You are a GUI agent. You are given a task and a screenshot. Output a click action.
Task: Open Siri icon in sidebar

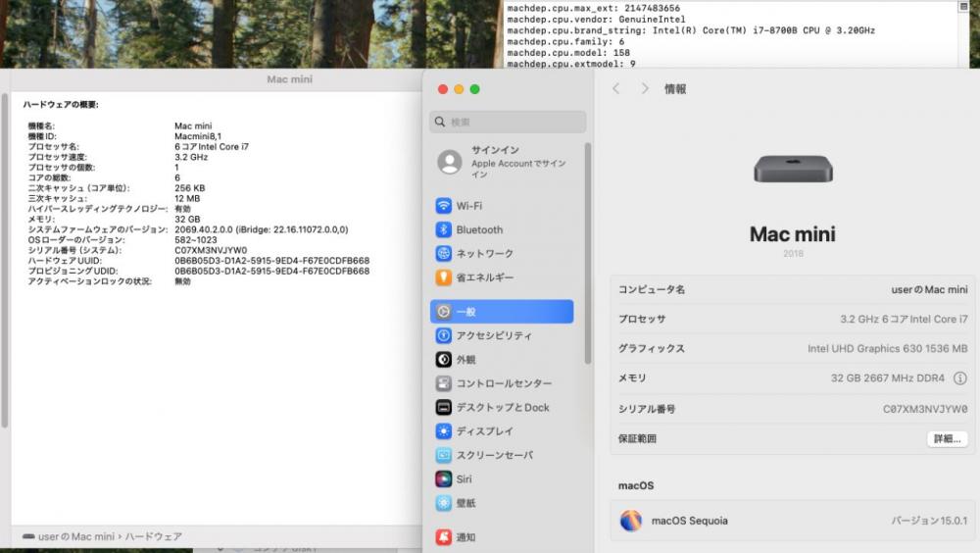pos(443,479)
